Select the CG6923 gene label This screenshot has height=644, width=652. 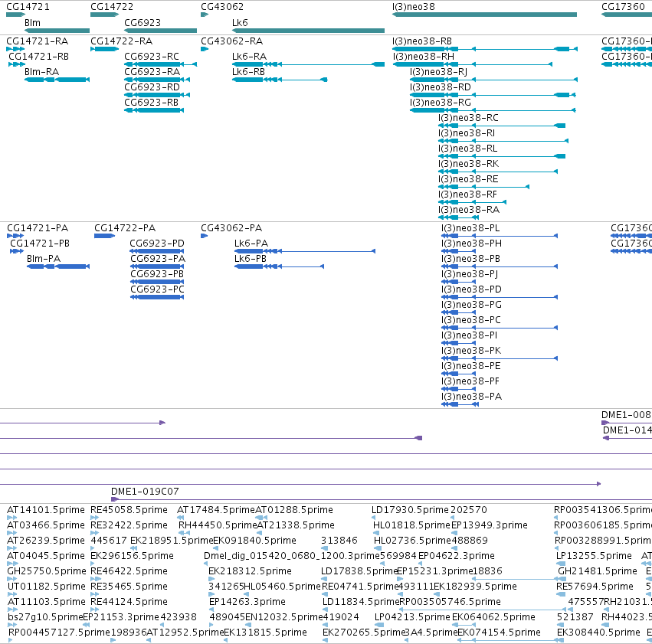pyautogui.click(x=143, y=22)
